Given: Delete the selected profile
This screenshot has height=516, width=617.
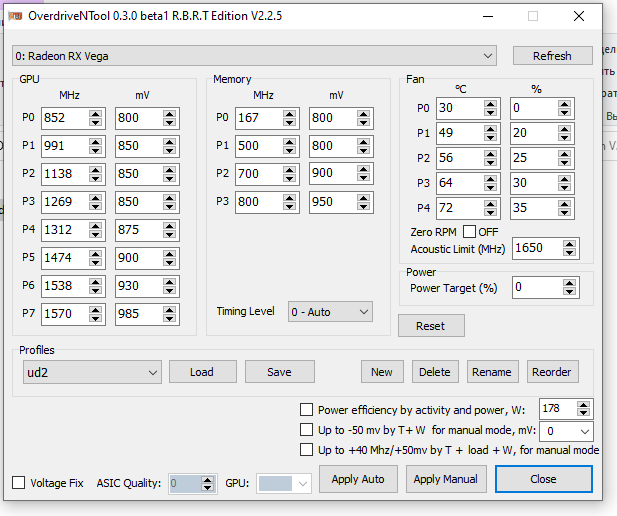Looking at the screenshot, I should tap(435, 372).
